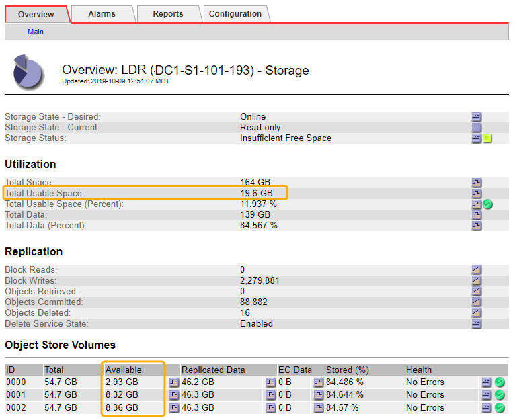Image resolution: width=515 pixels, height=420 pixels.
Task: Click chart icon for Total Data (Percent)
Action: pos(476,226)
